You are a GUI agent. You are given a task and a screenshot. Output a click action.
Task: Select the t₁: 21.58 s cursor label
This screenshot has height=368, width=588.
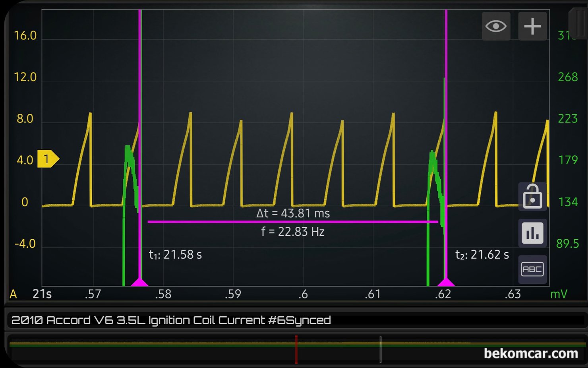175,255
